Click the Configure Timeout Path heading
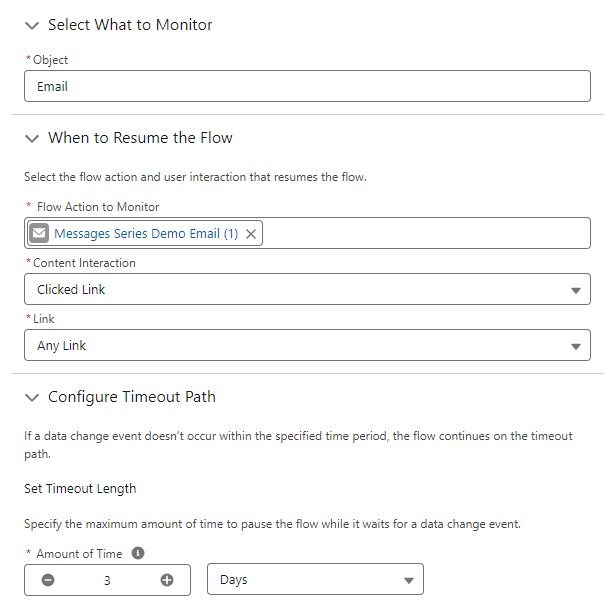616x611 pixels. pos(132,397)
